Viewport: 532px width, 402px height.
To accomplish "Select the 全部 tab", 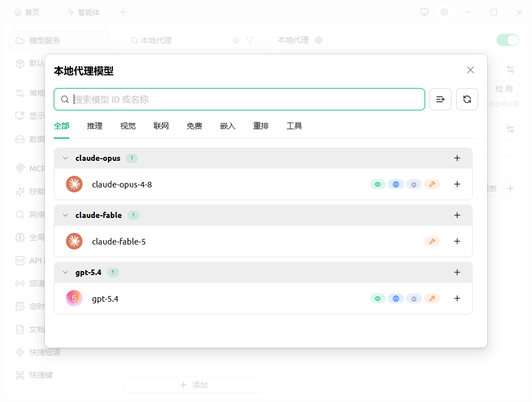I will [62, 126].
